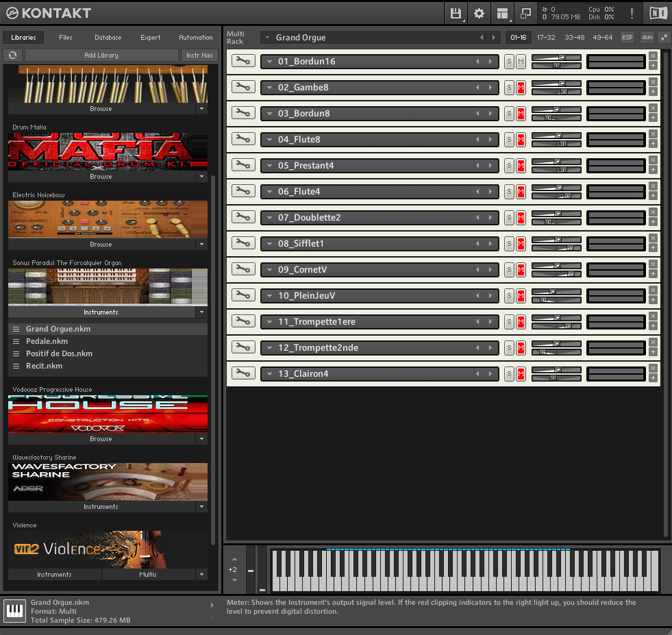Unmute the 02_Gambe8 instrument
Image resolution: width=672 pixels, height=635 pixels.
[521, 88]
